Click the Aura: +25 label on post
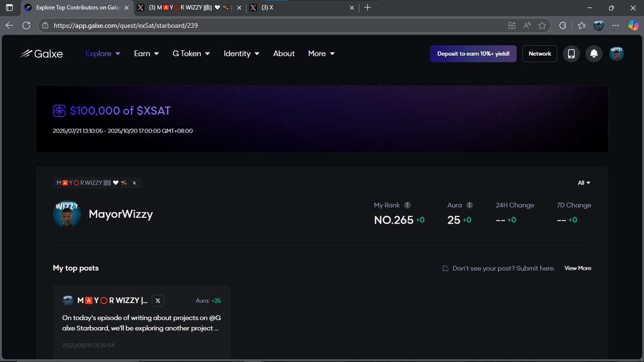Screen dimensions: 644x362 [x=208, y=301]
